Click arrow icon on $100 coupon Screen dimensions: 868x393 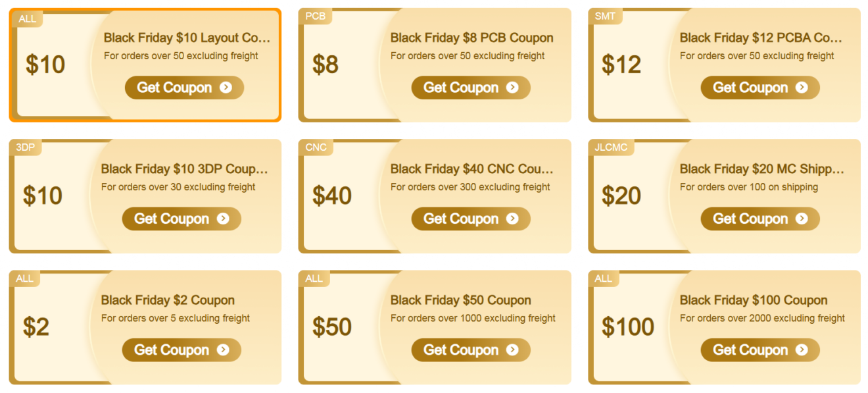point(802,350)
